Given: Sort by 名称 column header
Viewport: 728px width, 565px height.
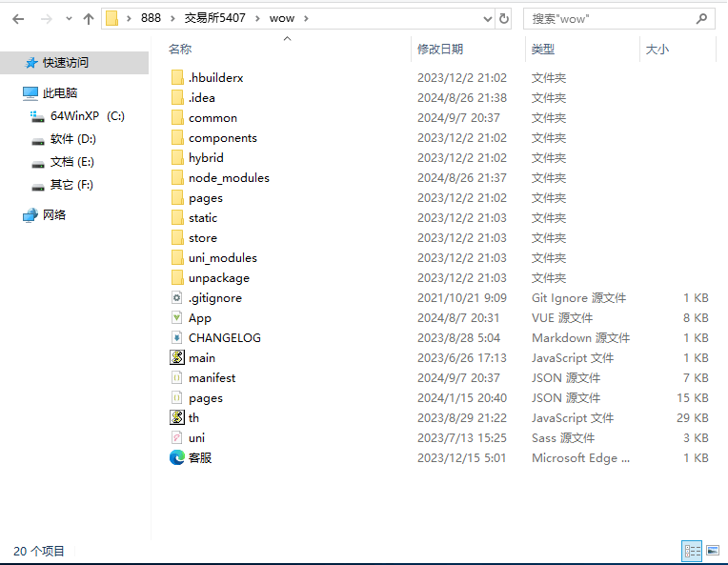Looking at the screenshot, I should [180, 50].
